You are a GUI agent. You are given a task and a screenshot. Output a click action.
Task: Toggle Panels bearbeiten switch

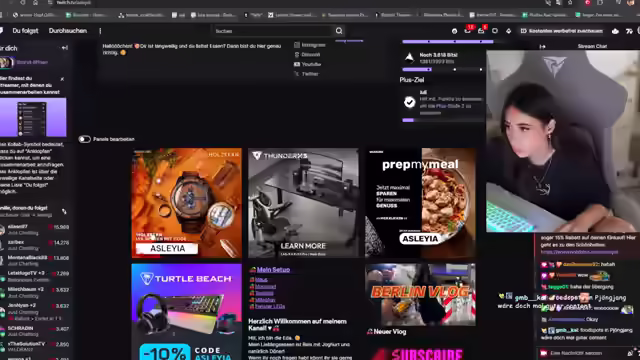tap(84, 139)
